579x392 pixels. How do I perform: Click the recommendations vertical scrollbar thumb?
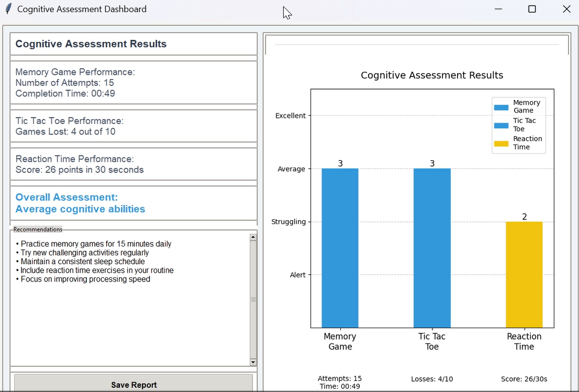[253, 300]
